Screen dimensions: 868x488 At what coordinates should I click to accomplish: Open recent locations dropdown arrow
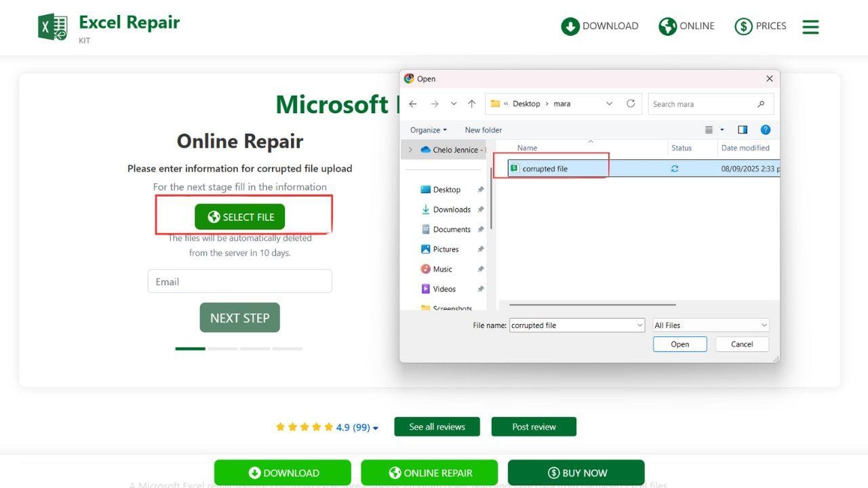tap(454, 104)
